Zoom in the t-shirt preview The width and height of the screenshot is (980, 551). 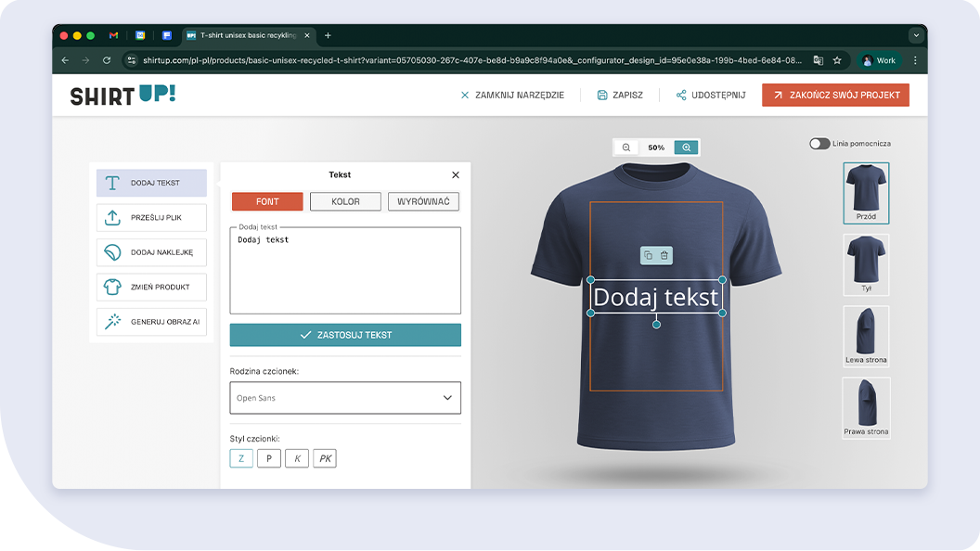click(686, 147)
